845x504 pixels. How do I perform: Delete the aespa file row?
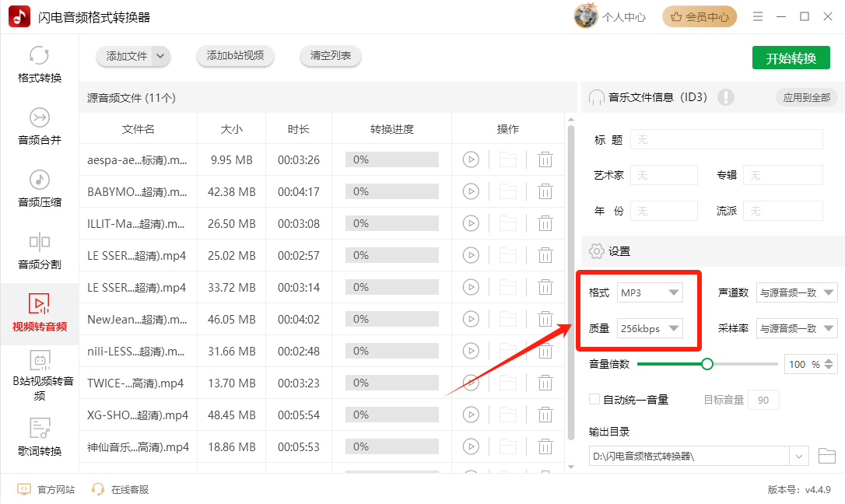(545, 160)
